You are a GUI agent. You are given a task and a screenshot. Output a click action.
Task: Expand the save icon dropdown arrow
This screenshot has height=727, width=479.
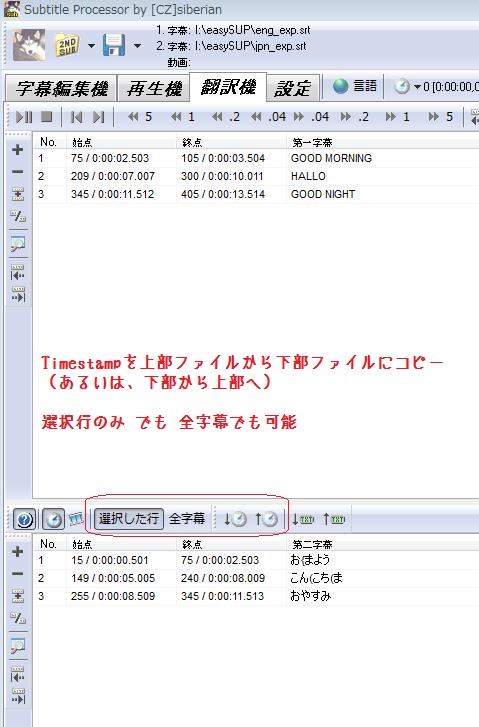(x=137, y=46)
